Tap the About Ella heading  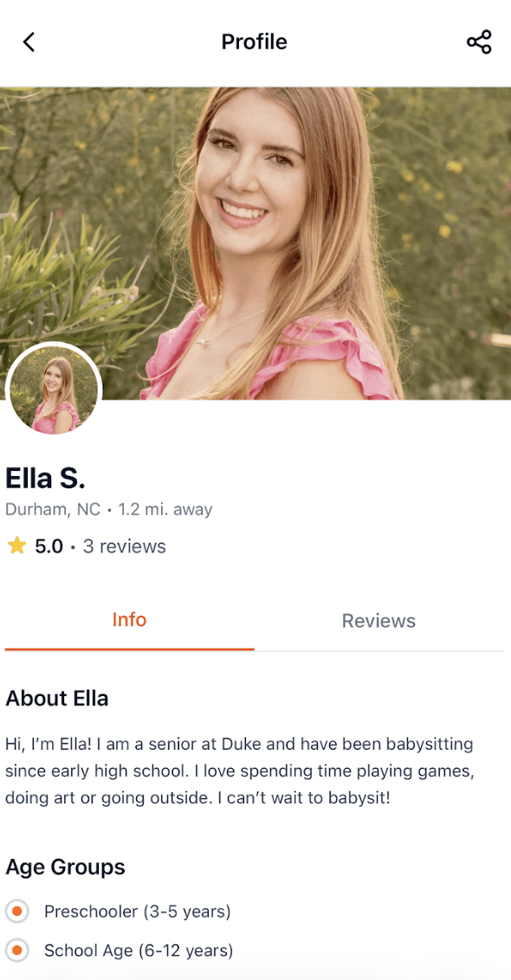57,698
